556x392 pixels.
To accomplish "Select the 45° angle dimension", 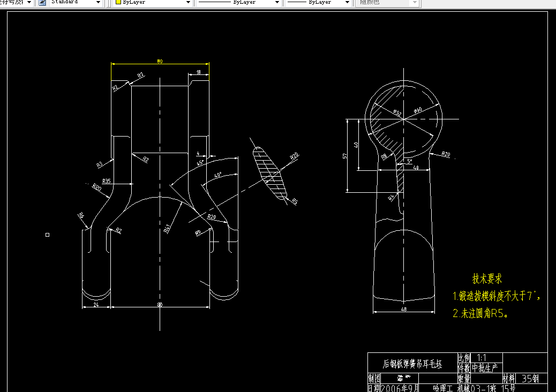I will click(200, 163).
